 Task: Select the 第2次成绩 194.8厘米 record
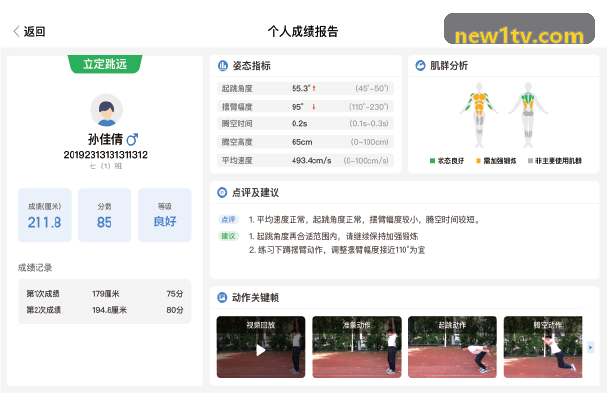[x=105, y=310]
